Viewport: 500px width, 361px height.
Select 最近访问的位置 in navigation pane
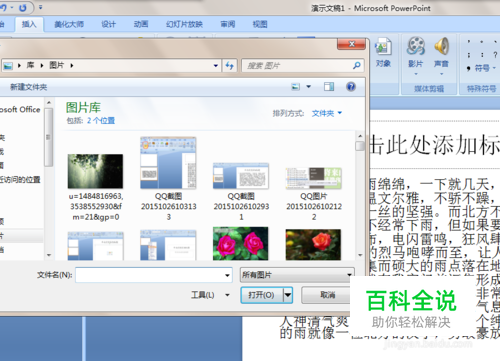tap(20, 180)
